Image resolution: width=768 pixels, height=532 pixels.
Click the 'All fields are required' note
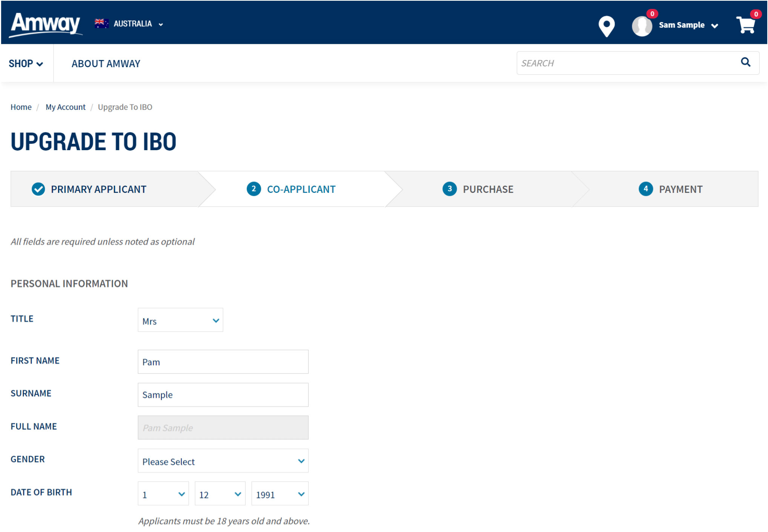(x=103, y=242)
